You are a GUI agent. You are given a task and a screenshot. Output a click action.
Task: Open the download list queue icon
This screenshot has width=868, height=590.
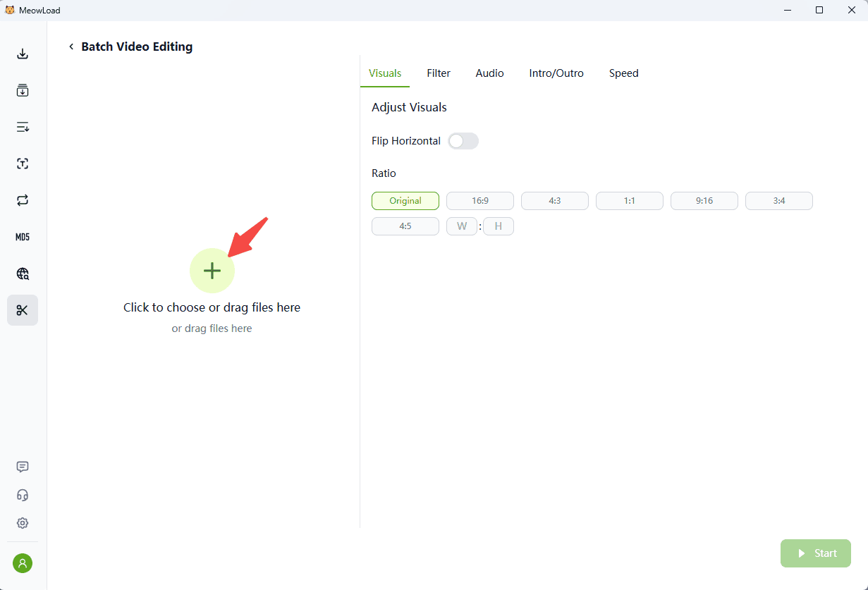pos(23,127)
